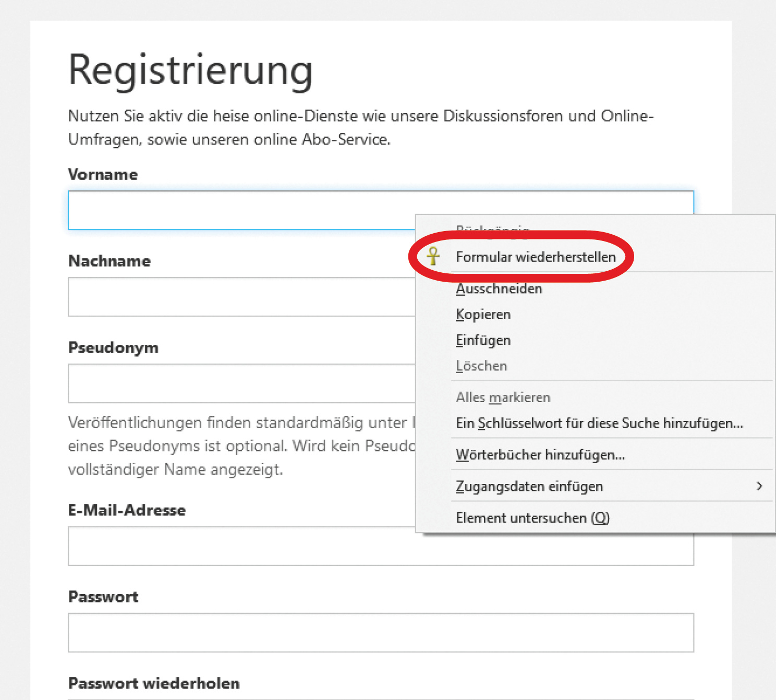Focus the Passwort input field
This screenshot has width=776, height=700.
click(x=381, y=633)
